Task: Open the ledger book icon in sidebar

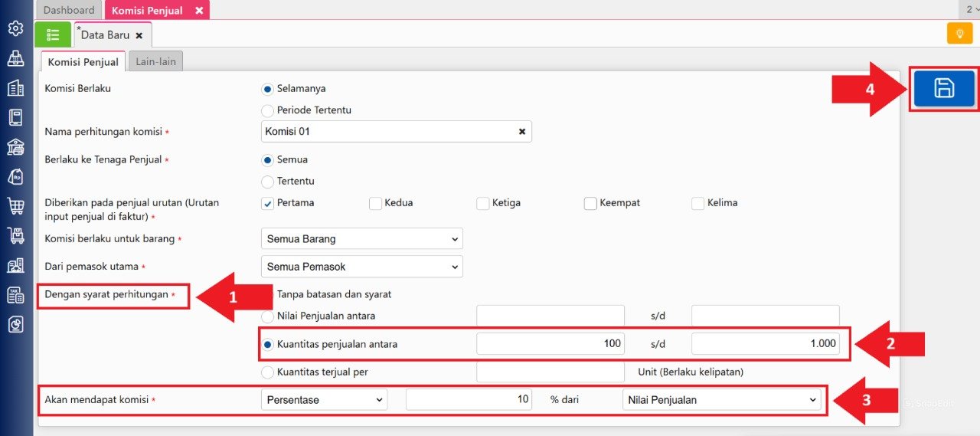Action: pos(15,117)
